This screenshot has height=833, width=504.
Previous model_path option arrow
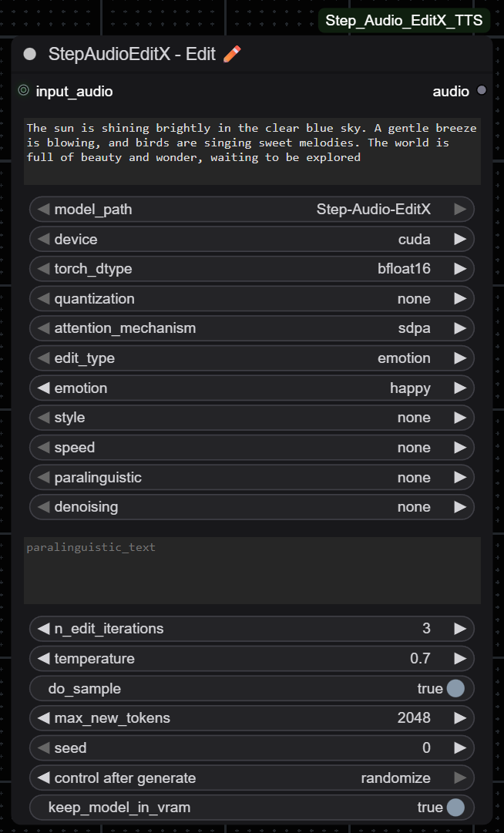point(43,210)
